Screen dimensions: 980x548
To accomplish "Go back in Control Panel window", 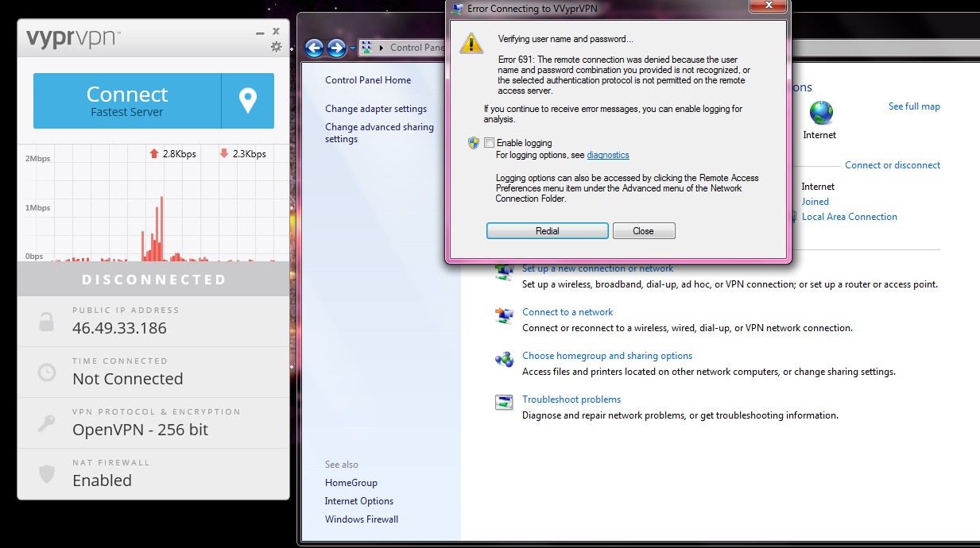I will tap(314, 48).
